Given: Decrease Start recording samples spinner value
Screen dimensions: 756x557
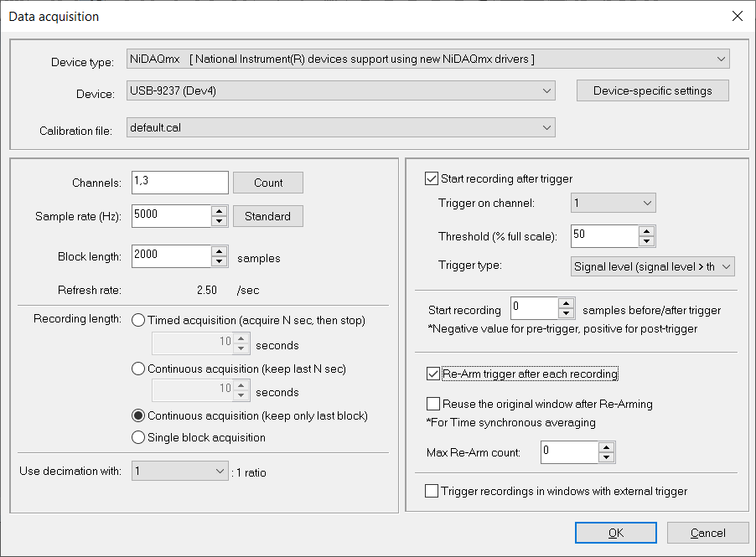Looking at the screenshot, I should point(566,313).
